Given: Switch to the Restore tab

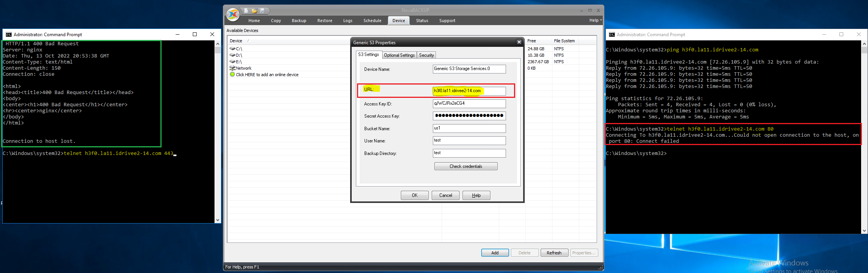Looking at the screenshot, I should click(325, 21).
